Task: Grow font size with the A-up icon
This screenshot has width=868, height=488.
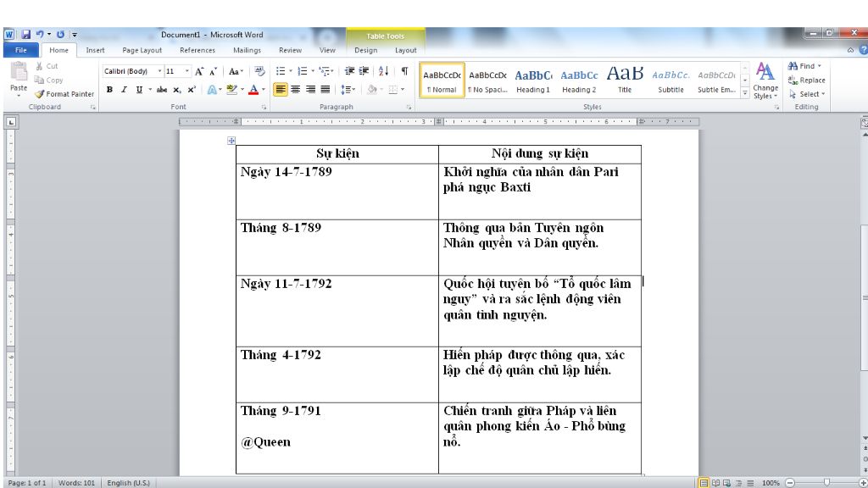Action: click(199, 71)
